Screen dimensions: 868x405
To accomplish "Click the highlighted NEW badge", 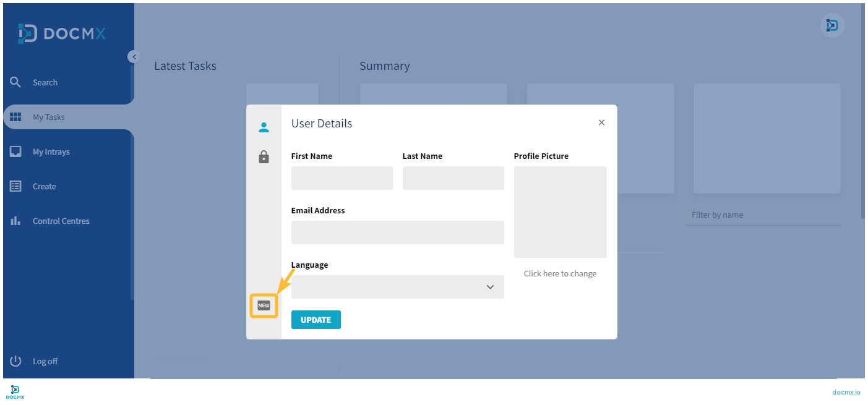I will [264, 305].
